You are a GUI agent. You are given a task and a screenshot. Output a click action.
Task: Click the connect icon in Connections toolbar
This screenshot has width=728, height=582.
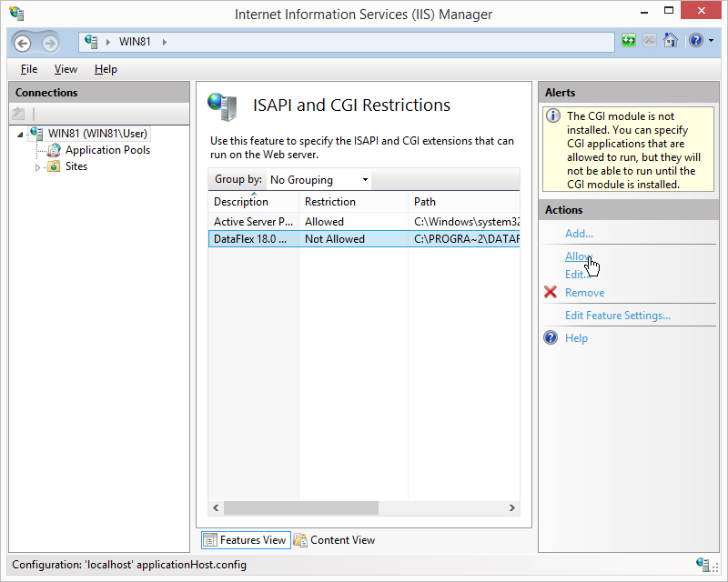pos(18,114)
